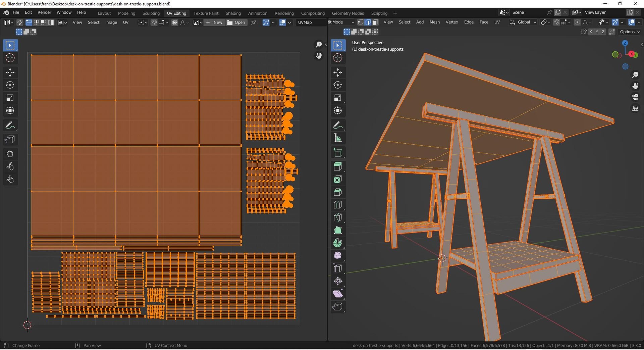644x350 pixels.
Task: Select the Knife tool
Action: [x=338, y=217]
